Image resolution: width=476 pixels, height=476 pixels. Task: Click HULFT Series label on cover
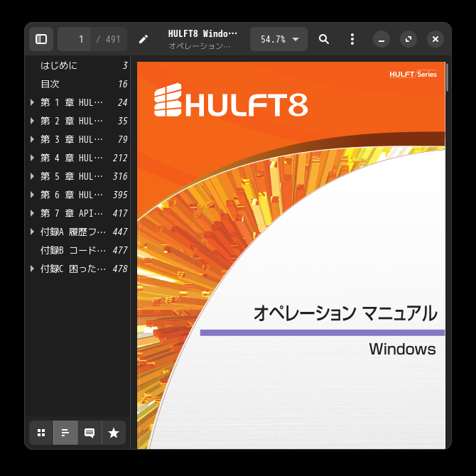[413, 75]
